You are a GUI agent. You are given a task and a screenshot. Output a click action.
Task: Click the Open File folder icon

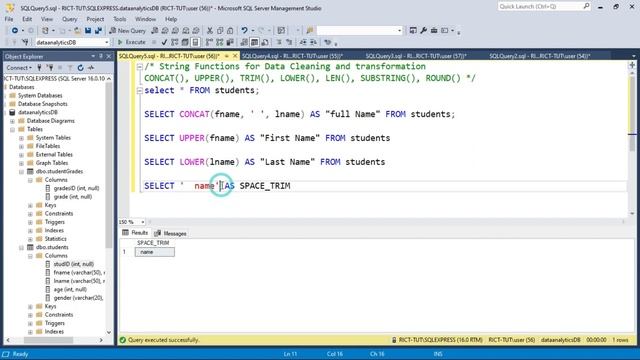coord(77,31)
